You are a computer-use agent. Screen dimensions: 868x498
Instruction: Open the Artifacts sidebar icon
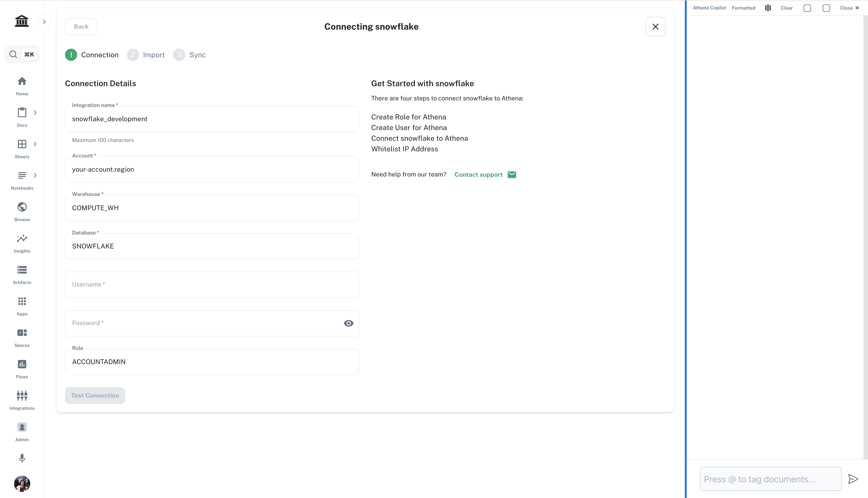[x=22, y=270]
